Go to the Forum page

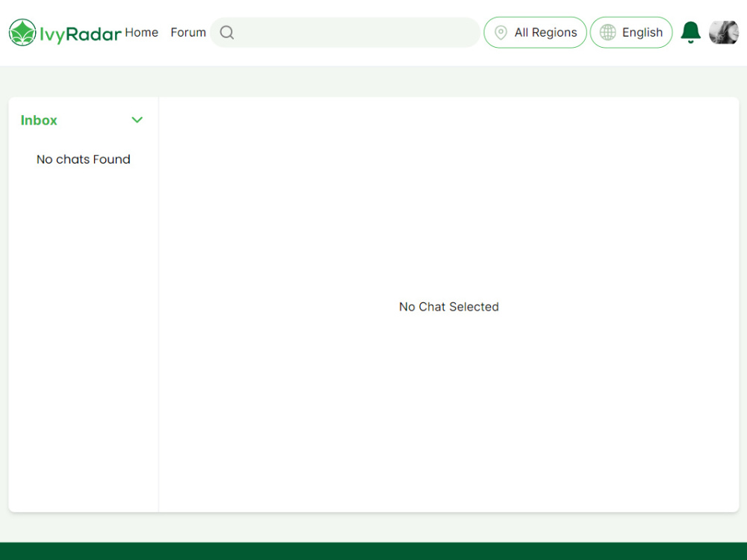tap(188, 32)
